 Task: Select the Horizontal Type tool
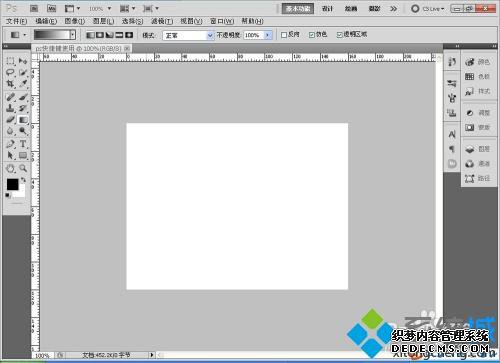coord(23,144)
